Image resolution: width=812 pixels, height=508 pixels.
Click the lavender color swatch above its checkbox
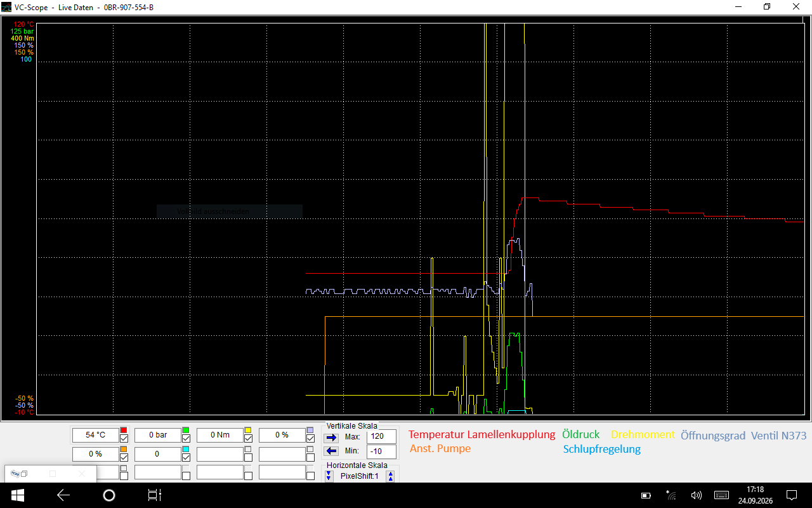coord(310,431)
